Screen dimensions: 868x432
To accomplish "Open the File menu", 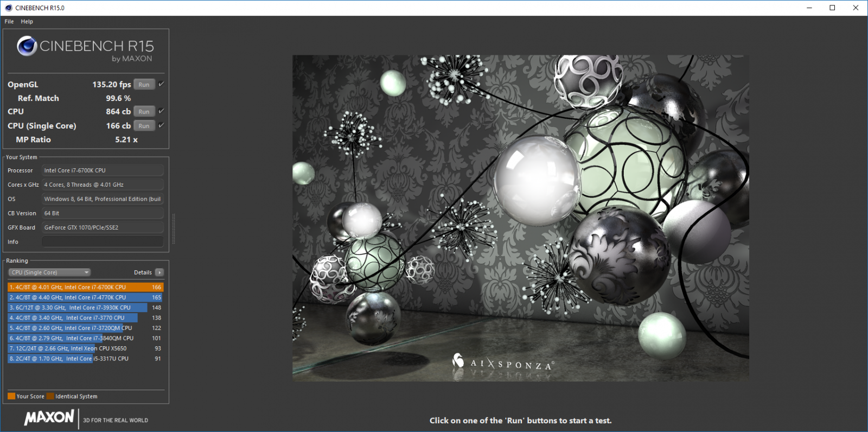I will coord(9,22).
